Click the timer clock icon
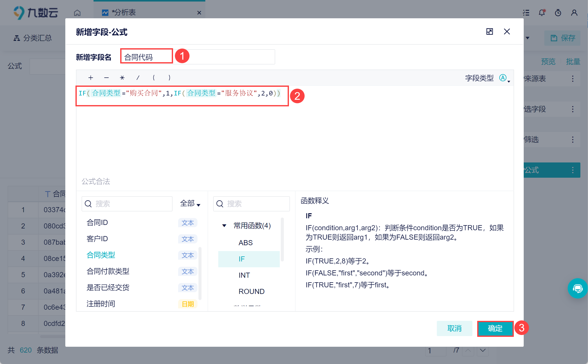Image resolution: width=588 pixels, height=364 pixels. click(x=558, y=13)
